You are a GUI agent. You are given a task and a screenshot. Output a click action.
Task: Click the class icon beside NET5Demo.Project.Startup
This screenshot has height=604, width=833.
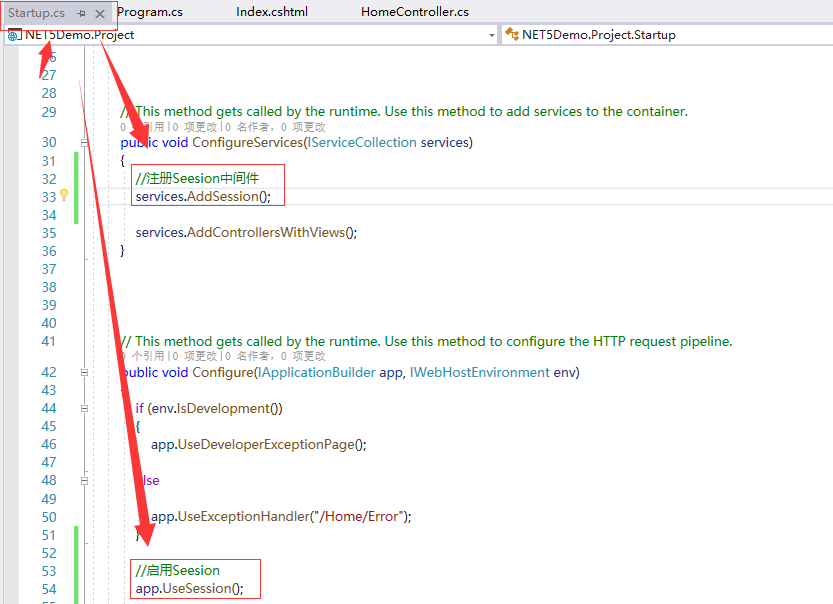click(512, 33)
